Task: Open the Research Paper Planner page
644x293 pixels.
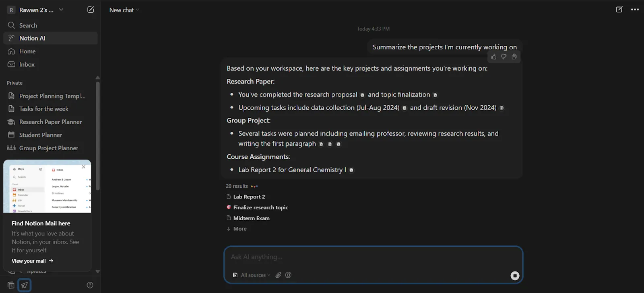Action: tap(50, 122)
